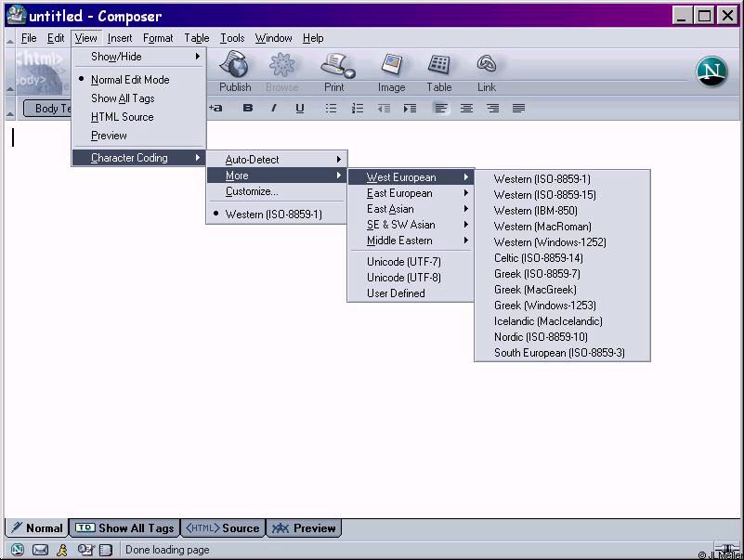The image size is (744, 560).
Task: Click the Netscape N logo throbber
Action: point(711,72)
